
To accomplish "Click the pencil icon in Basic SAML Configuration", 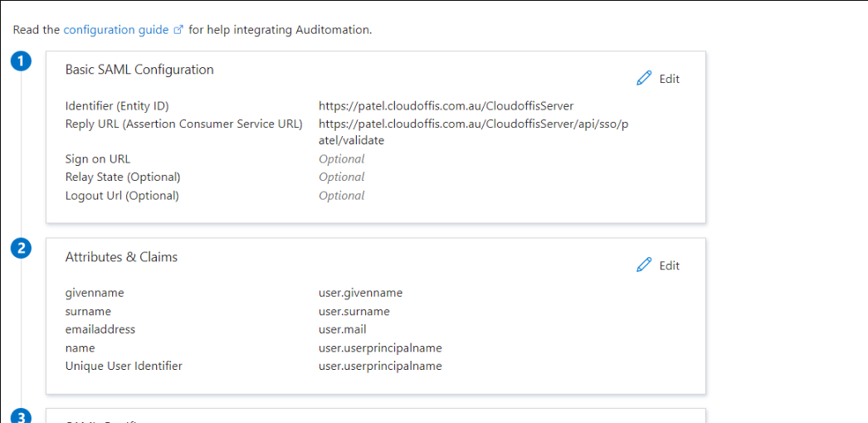I will (644, 79).
